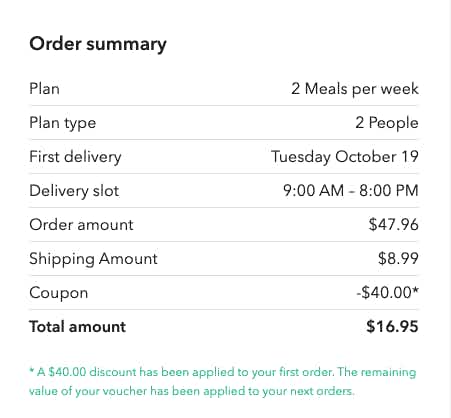Click the -$40.00* coupon discount
The image size is (451, 418).
(387, 292)
